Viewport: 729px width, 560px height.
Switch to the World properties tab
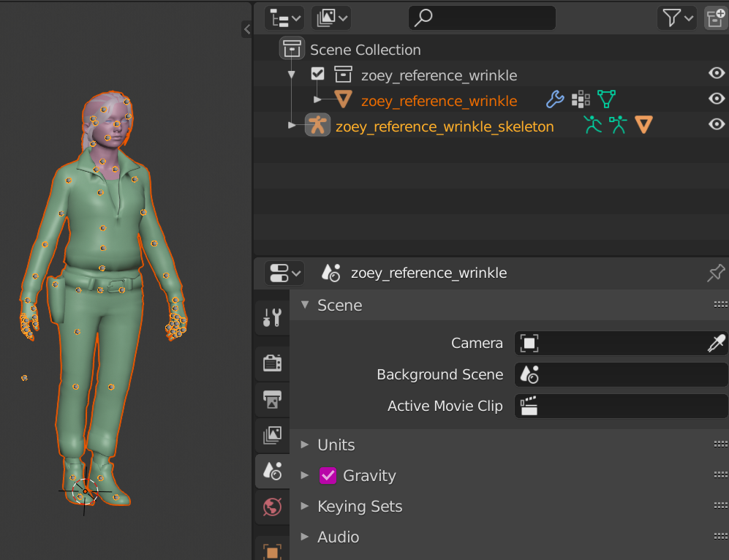point(272,507)
